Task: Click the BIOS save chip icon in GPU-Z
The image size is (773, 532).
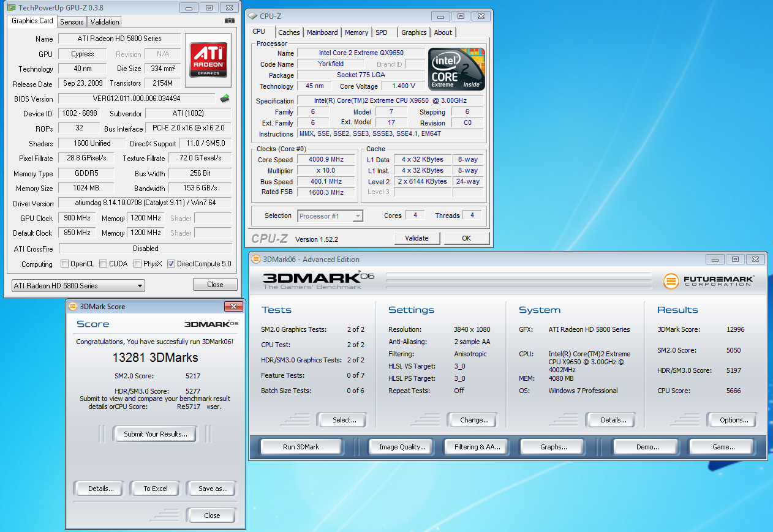Action: [225, 98]
